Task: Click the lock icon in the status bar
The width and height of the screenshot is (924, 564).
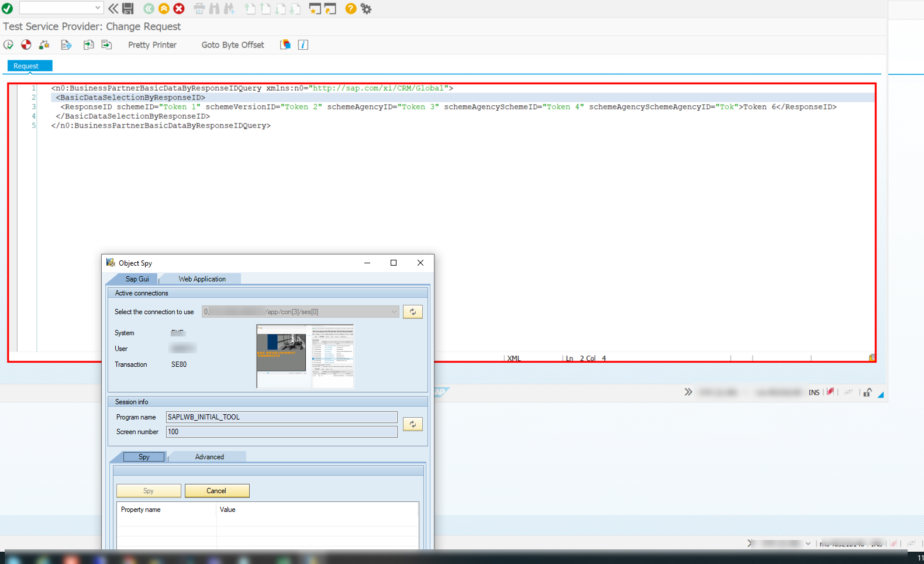Action: point(867,393)
